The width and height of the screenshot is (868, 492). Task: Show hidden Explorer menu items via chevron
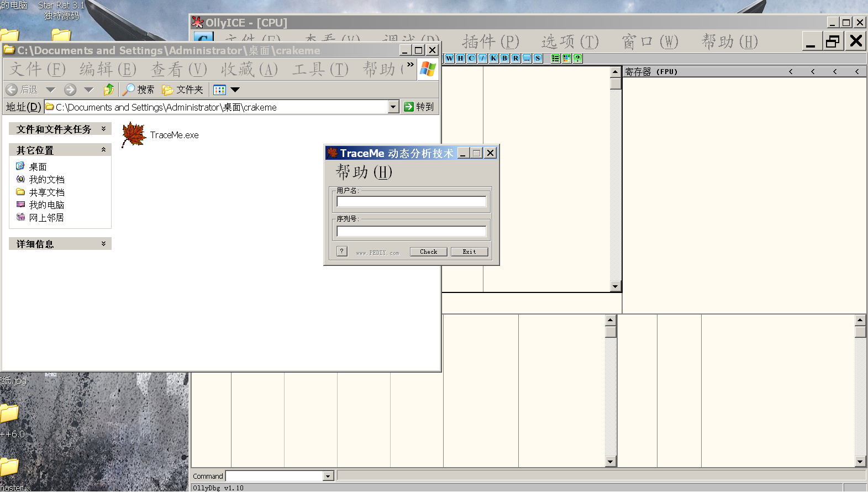[410, 65]
